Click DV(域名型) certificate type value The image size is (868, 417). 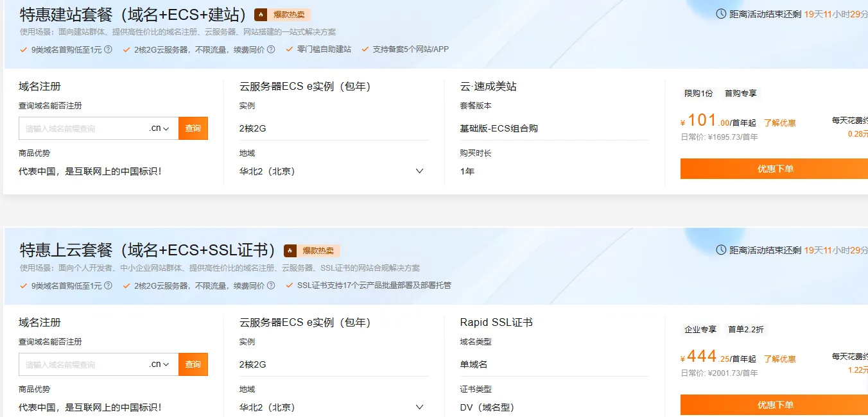(x=487, y=407)
